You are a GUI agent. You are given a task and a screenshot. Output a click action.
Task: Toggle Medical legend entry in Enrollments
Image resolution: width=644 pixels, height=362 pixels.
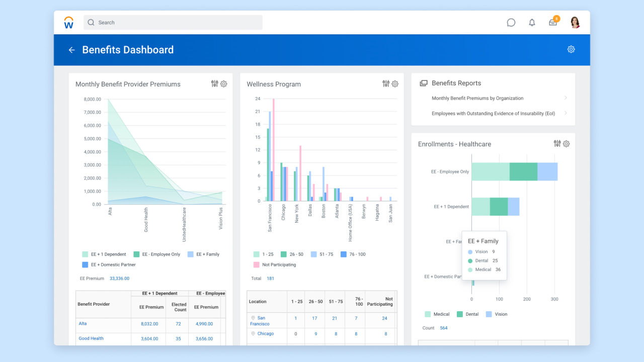point(437,314)
